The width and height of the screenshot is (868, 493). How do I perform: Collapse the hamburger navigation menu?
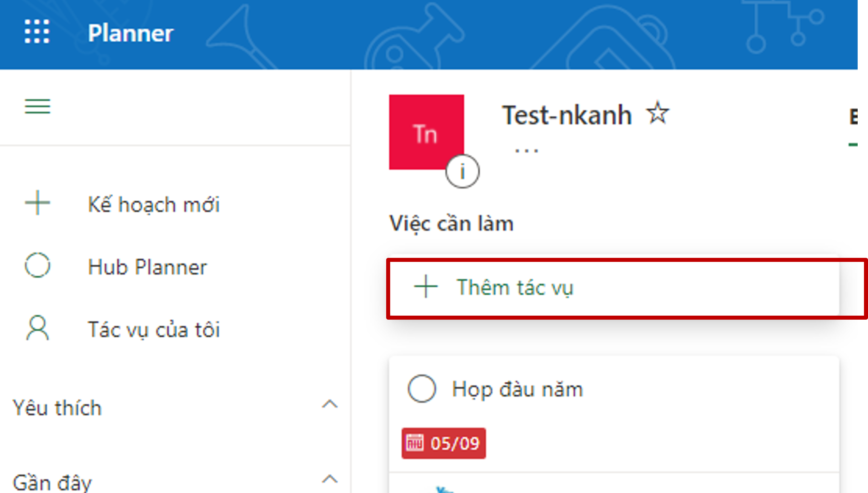point(37,106)
